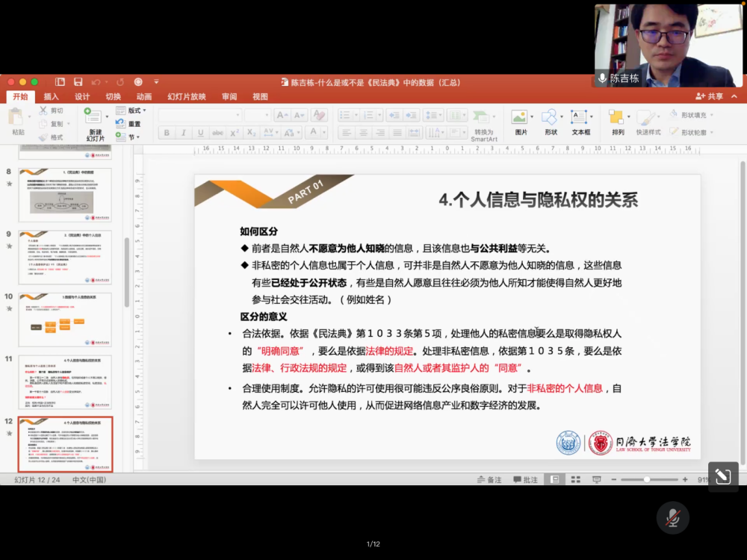
Task: Toggle Superscript formatting
Action: [235, 133]
